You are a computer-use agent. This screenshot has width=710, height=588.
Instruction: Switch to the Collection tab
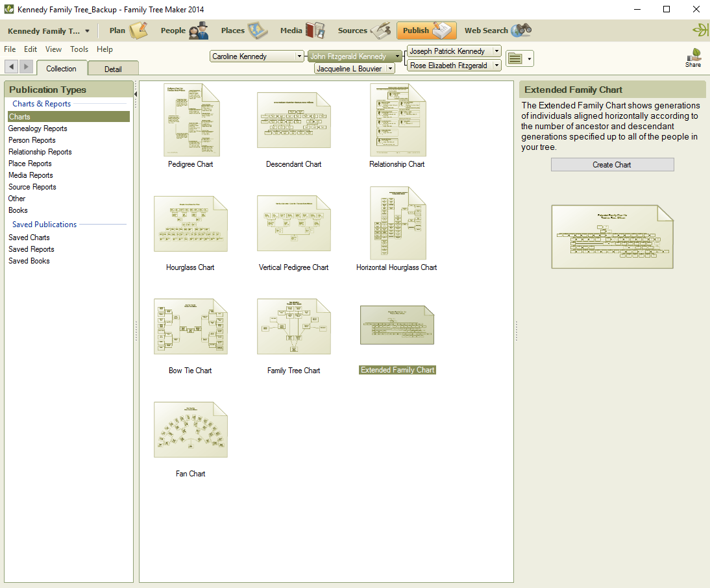pyautogui.click(x=61, y=68)
